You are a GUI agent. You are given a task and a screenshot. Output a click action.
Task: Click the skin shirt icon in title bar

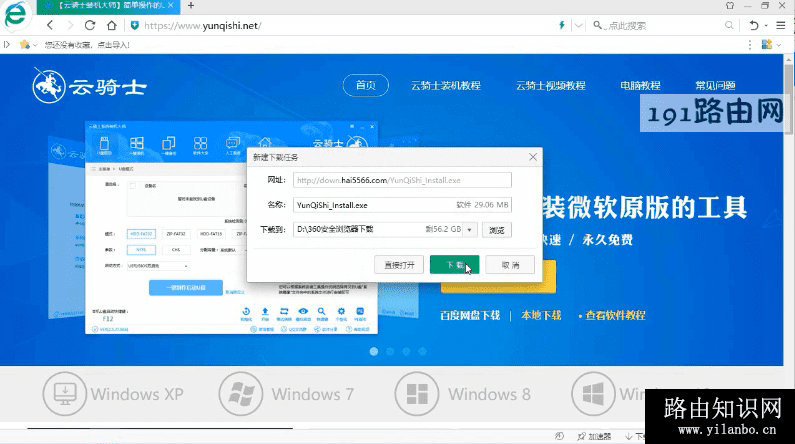[x=730, y=6]
